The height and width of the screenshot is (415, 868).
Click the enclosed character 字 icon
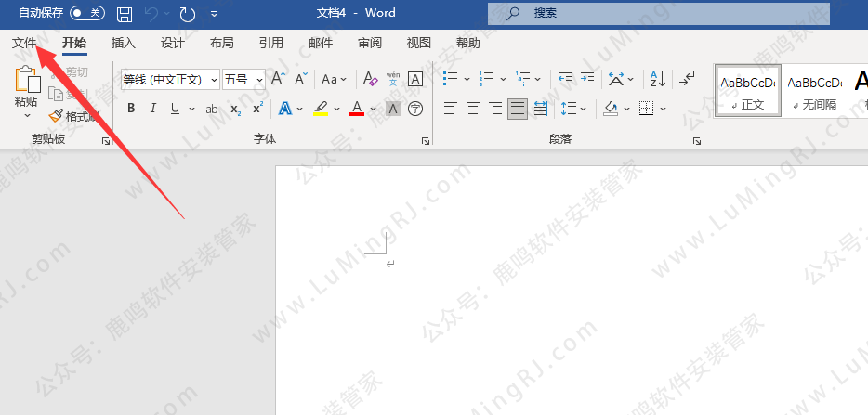pyautogui.click(x=415, y=109)
